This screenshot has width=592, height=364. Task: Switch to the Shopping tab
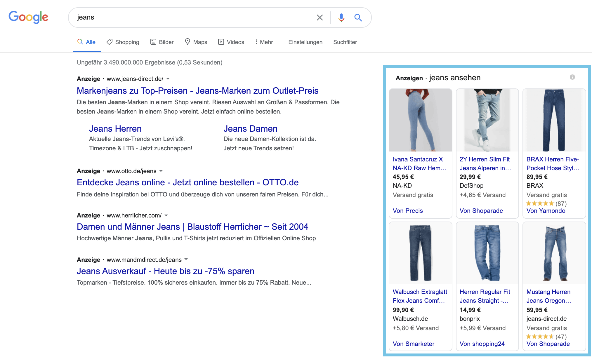[x=123, y=42]
